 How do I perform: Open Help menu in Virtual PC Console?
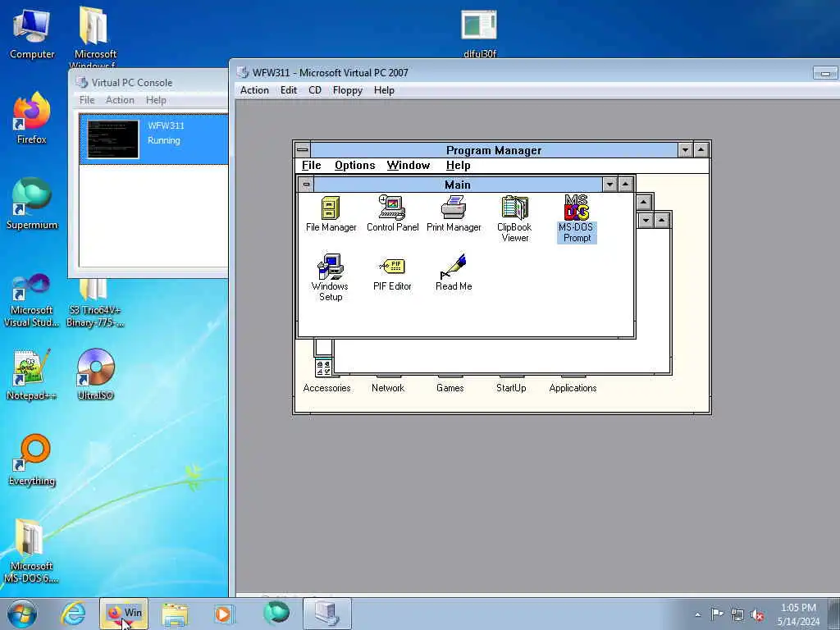[x=156, y=100]
